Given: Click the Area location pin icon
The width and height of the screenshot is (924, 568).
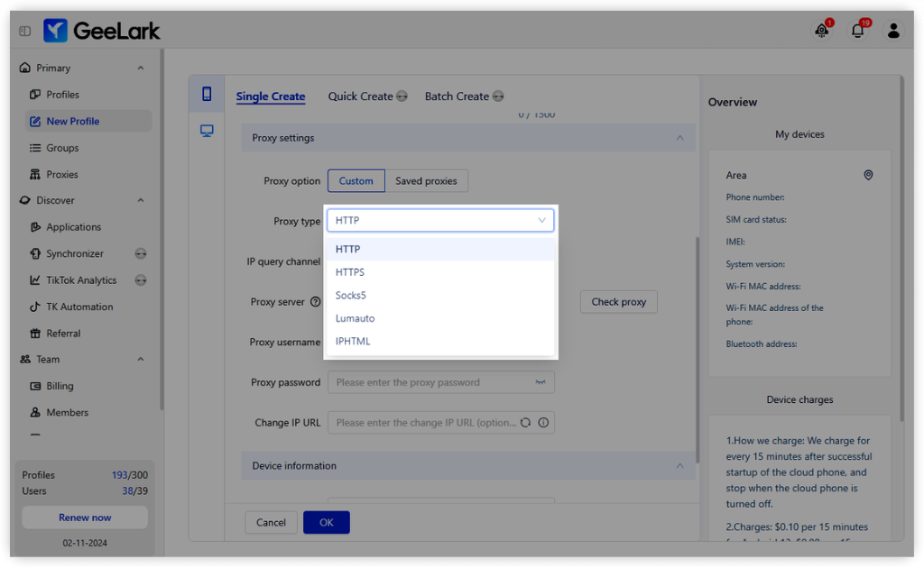Looking at the screenshot, I should click(x=868, y=175).
